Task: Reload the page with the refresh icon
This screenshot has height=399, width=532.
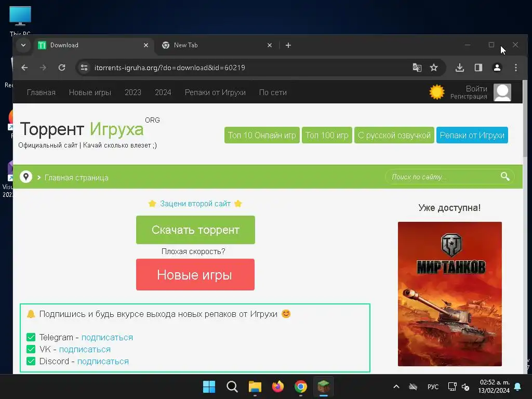Action: click(x=62, y=68)
